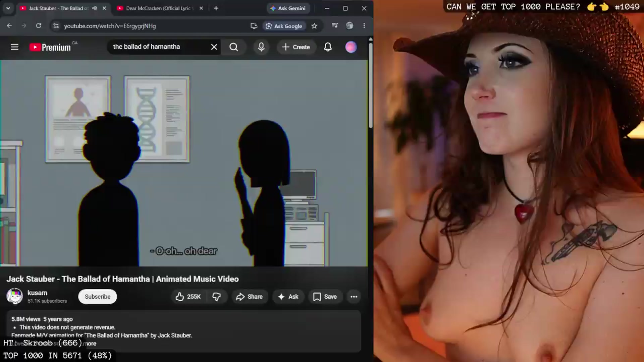Click Ask Google lens button
The width and height of the screenshot is (644, 362).
[284, 26]
